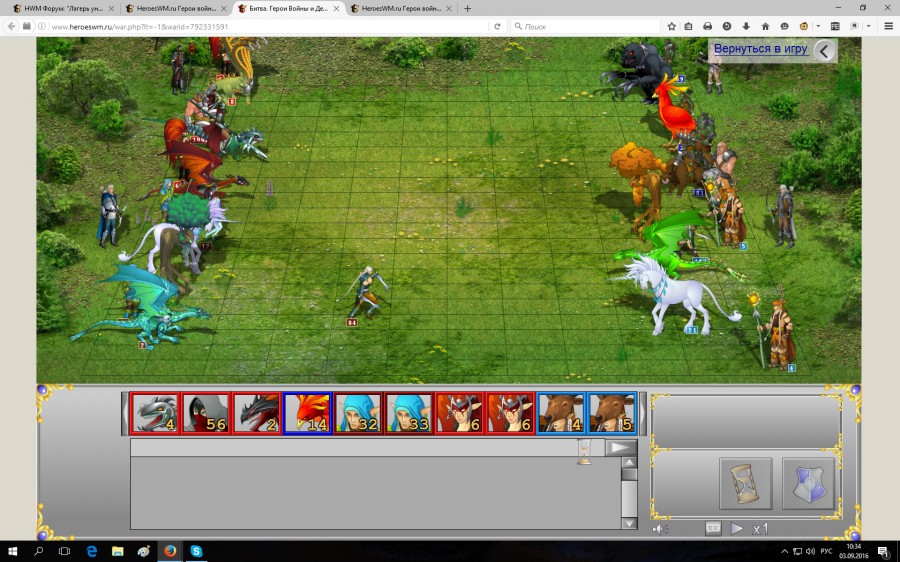
Task: Click the URL address field
Action: pos(267,26)
